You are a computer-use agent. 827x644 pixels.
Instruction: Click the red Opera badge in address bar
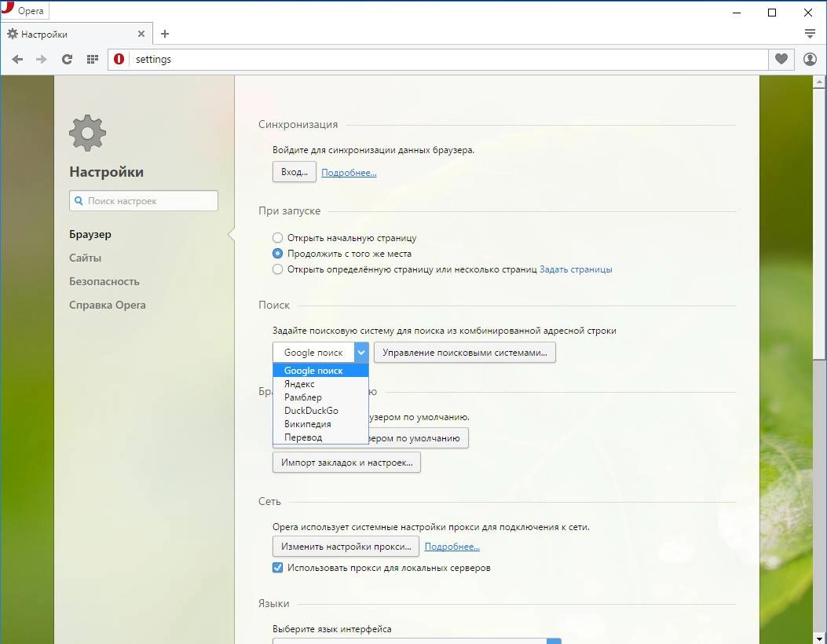click(119, 59)
